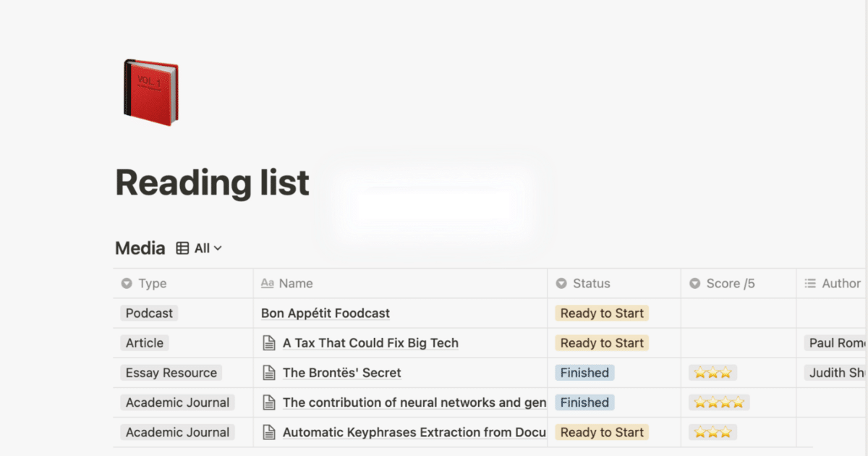868x456 pixels.
Task: Click the select icon in Score /5 header
Action: 695,284
